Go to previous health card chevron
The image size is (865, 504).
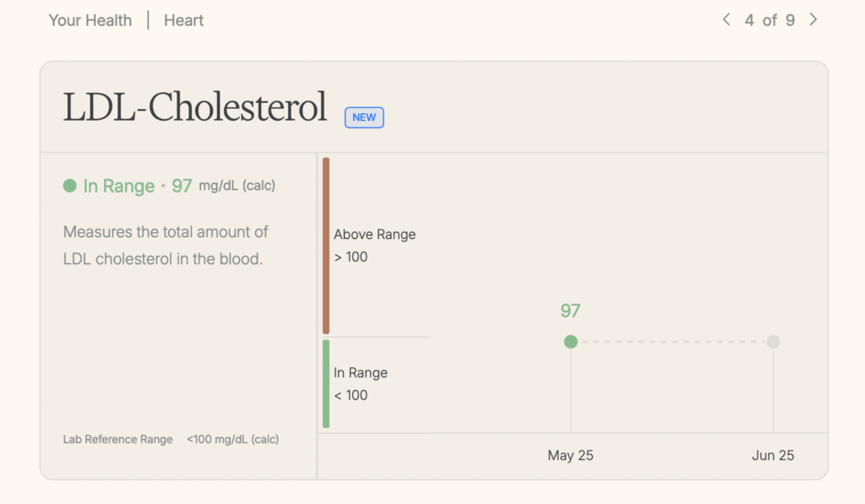pos(726,19)
